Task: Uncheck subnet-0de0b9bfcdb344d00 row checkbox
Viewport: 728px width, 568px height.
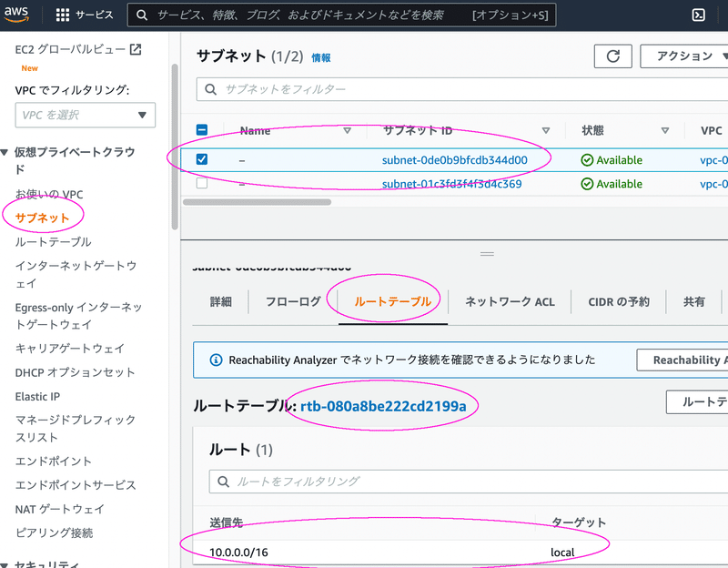Action: click(x=202, y=159)
